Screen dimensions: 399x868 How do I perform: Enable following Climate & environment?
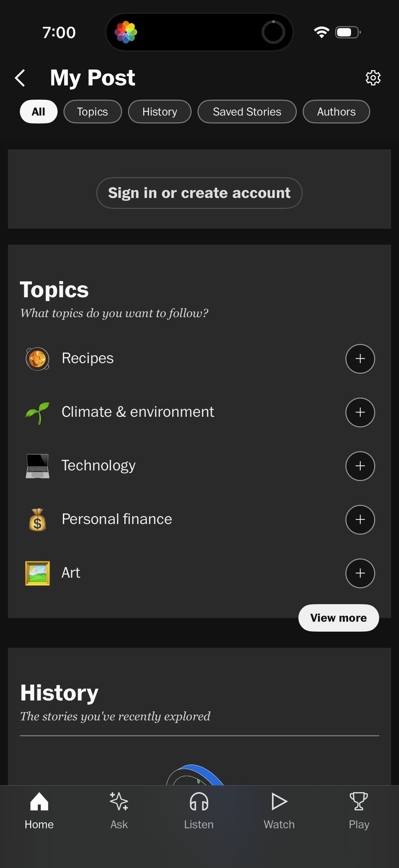pyautogui.click(x=360, y=412)
